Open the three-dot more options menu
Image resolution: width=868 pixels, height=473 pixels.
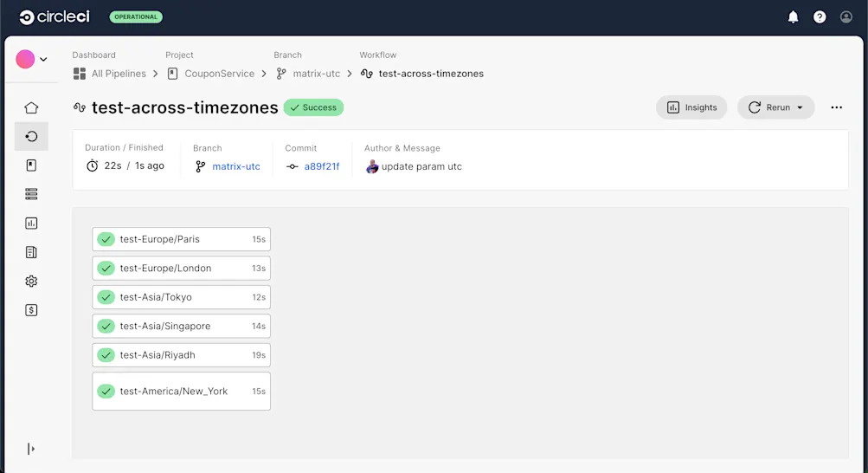[837, 107]
